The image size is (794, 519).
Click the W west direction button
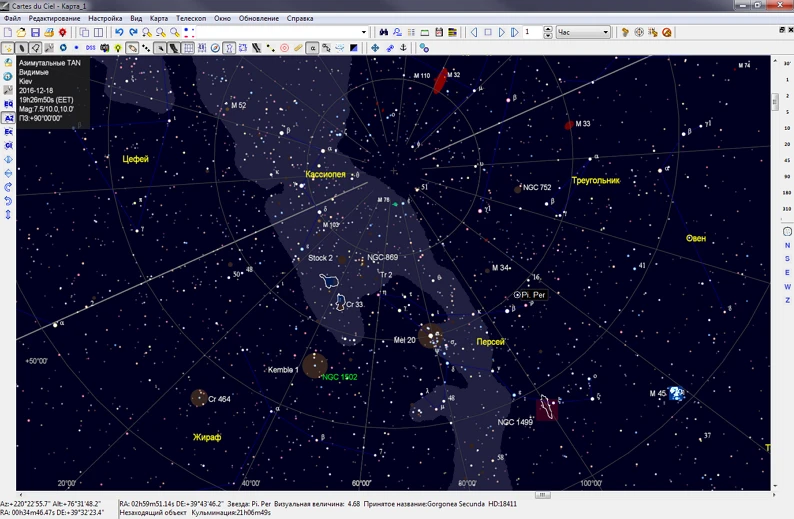click(x=787, y=287)
